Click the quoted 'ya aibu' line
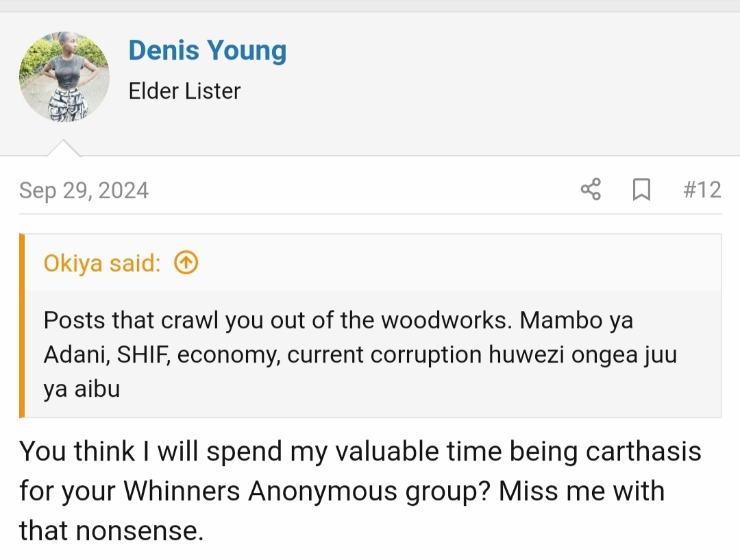Screen dimensions: 740x560 point(82,389)
